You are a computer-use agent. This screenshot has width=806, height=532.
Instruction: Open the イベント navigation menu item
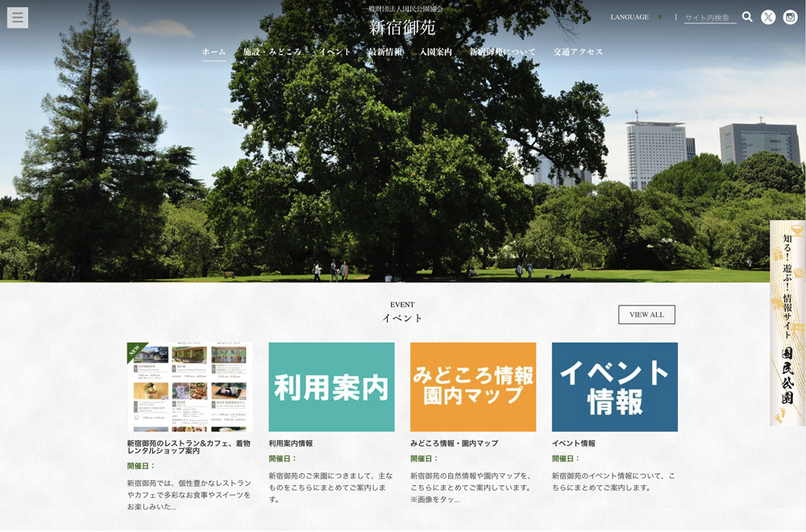click(x=334, y=52)
